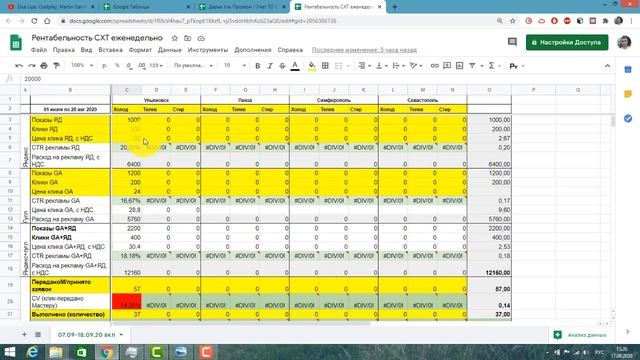Star the document

(x=175, y=38)
